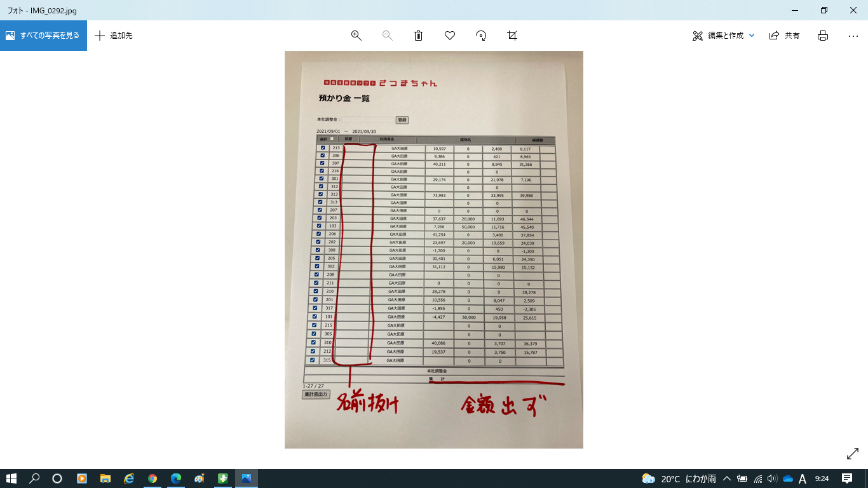The image size is (868, 488).
Task: Launch Google Chrome from the taskbar
Action: (153, 478)
